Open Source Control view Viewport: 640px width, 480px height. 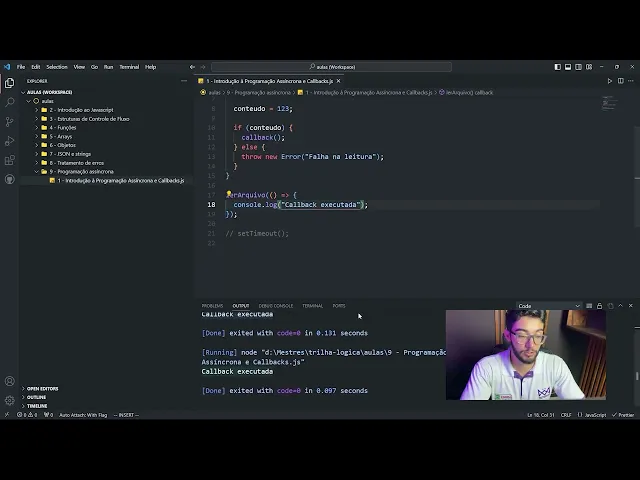pyautogui.click(x=9, y=121)
